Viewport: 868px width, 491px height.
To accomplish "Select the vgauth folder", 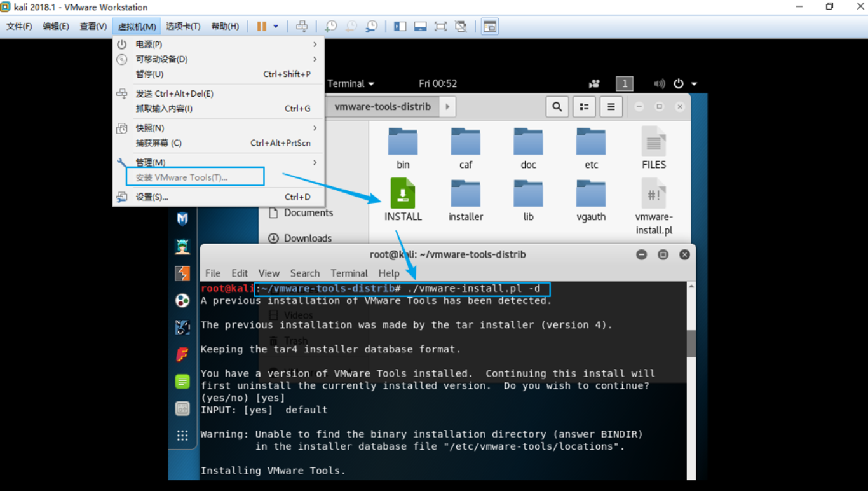I will (591, 200).
